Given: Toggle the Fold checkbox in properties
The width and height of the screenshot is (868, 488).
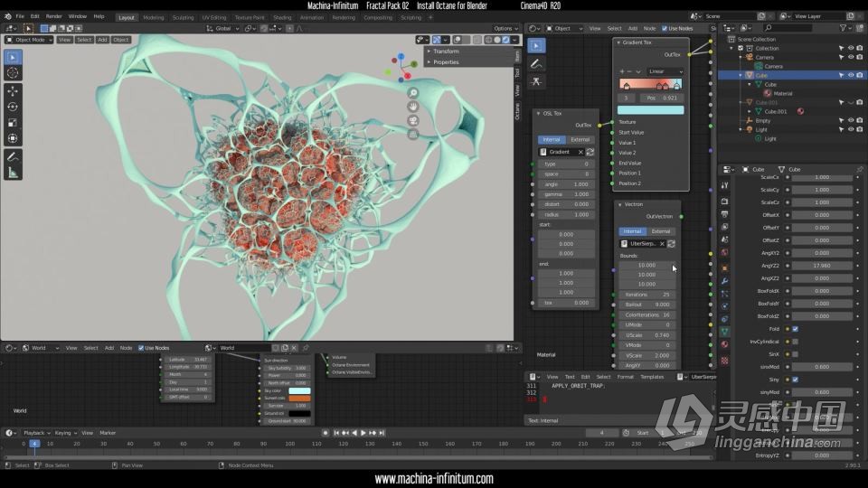Looking at the screenshot, I should click(x=795, y=329).
